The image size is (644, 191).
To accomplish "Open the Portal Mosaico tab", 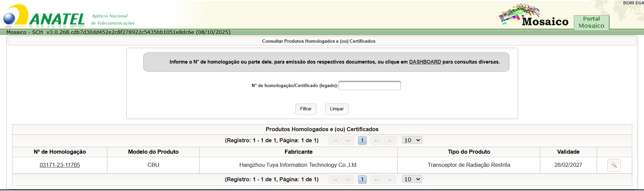I will click(x=591, y=22).
